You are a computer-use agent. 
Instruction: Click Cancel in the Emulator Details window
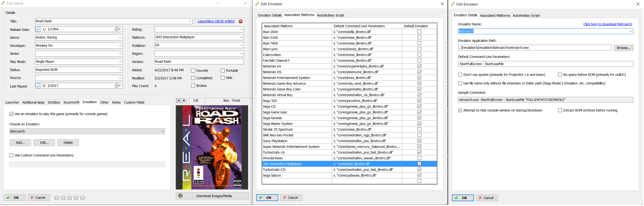(x=487, y=198)
